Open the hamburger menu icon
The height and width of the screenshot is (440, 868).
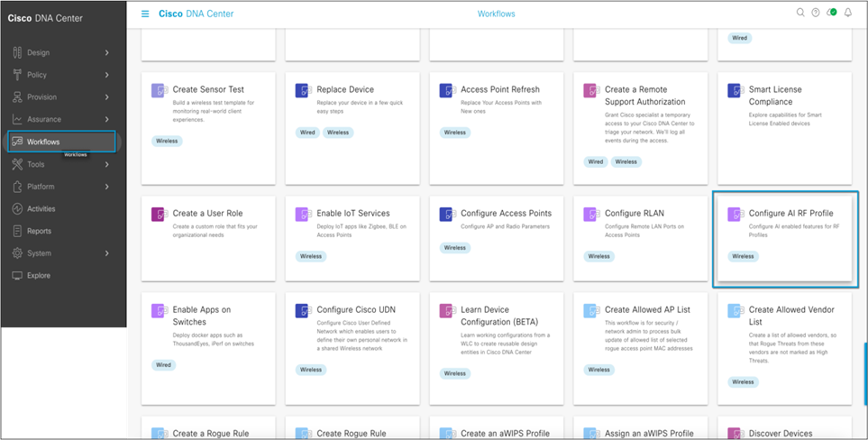coord(145,14)
